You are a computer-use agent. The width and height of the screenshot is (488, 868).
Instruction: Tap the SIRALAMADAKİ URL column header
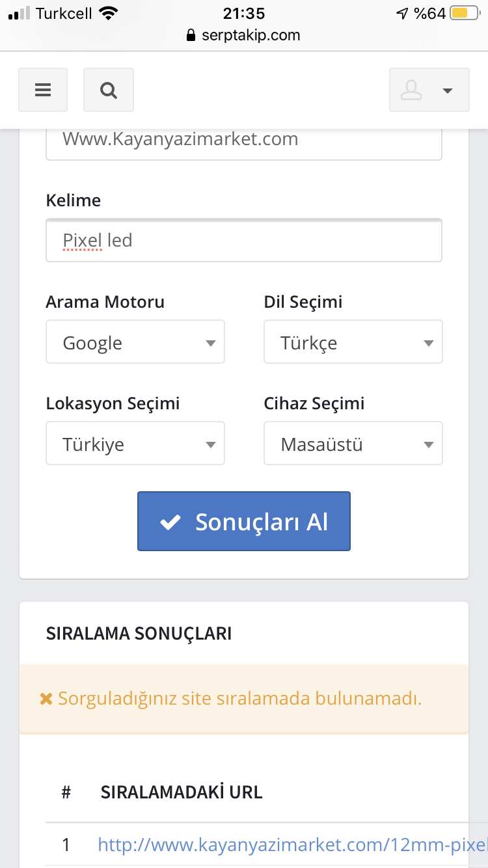click(182, 792)
